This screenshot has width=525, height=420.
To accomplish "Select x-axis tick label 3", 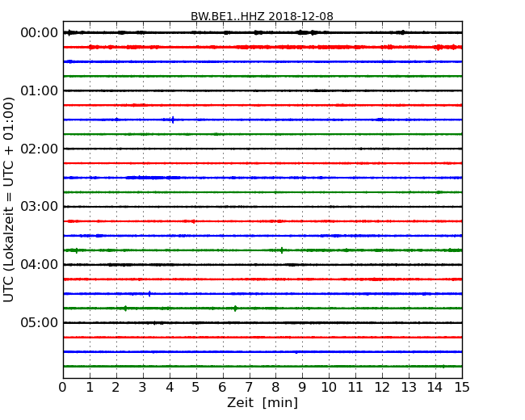I will click(143, 388).
